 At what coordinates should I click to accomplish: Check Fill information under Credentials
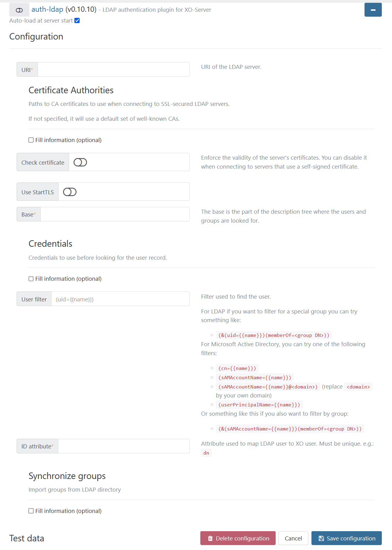[31, 279]
